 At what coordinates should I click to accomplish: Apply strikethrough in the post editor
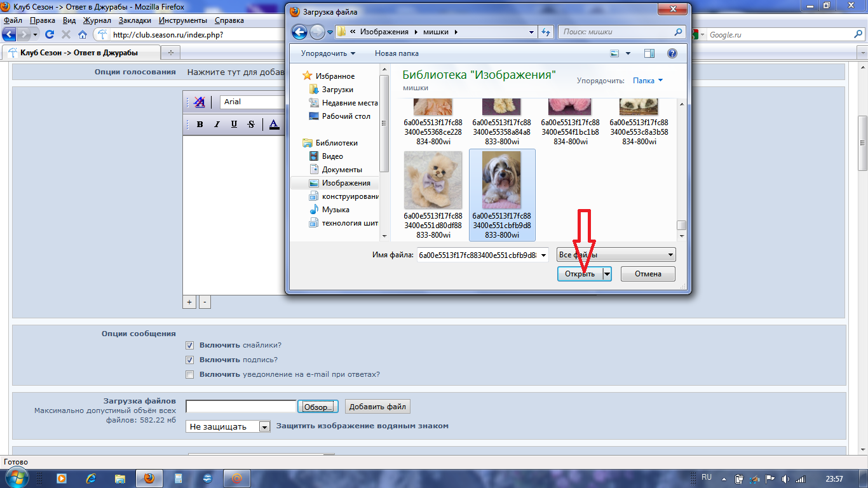251,125
